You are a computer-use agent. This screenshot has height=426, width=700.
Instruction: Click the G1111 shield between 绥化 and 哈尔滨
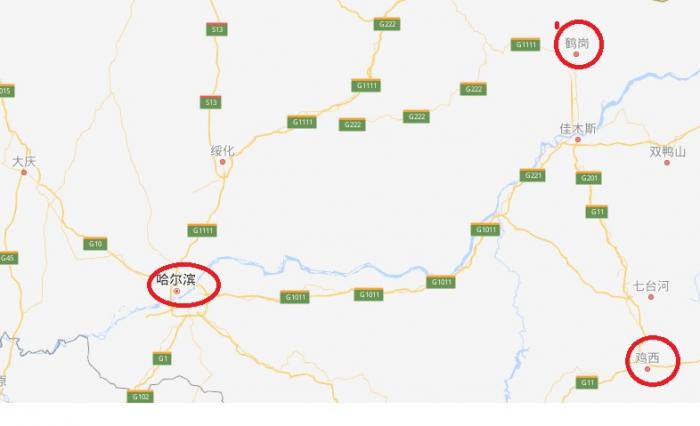202,230
